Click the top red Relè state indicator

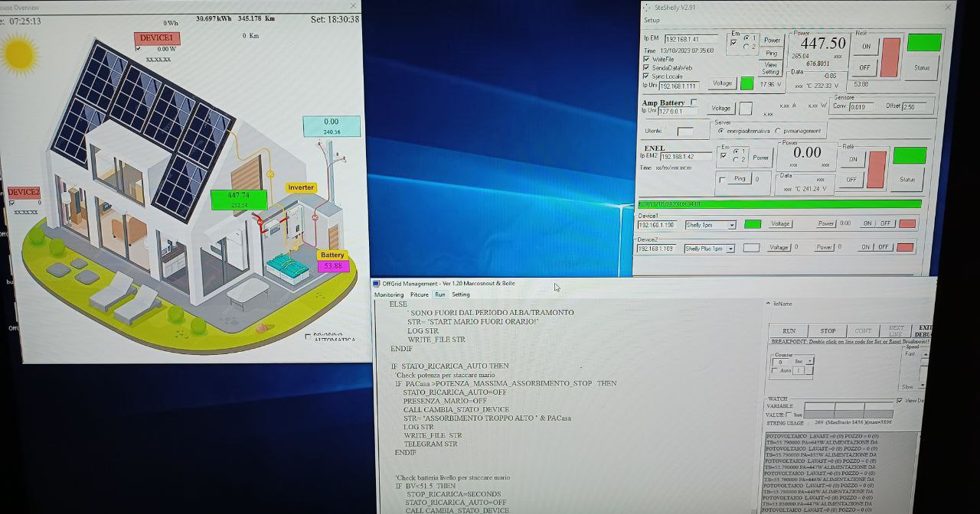pyautogui.click(x=890, y=57)
